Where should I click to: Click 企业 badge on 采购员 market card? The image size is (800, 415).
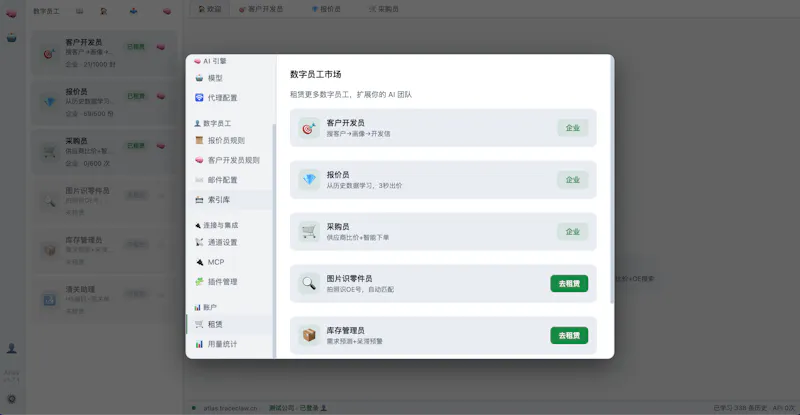[x=572, y=232]
